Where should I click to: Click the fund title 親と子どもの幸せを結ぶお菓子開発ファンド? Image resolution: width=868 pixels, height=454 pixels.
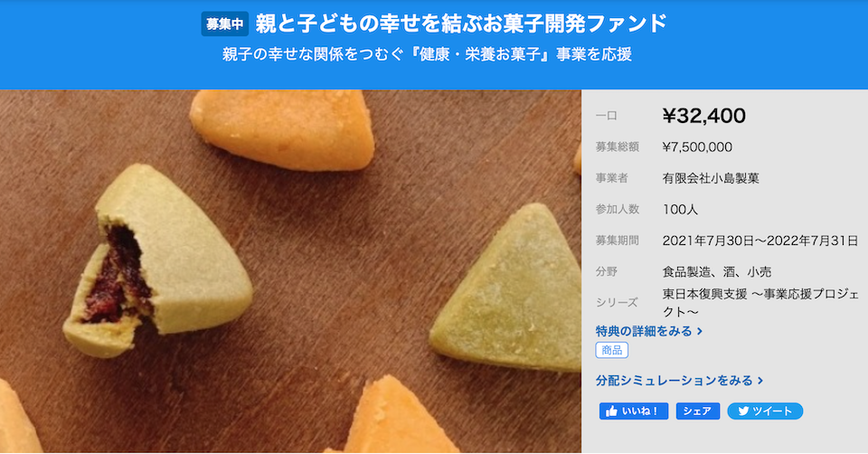click(461, 24)
